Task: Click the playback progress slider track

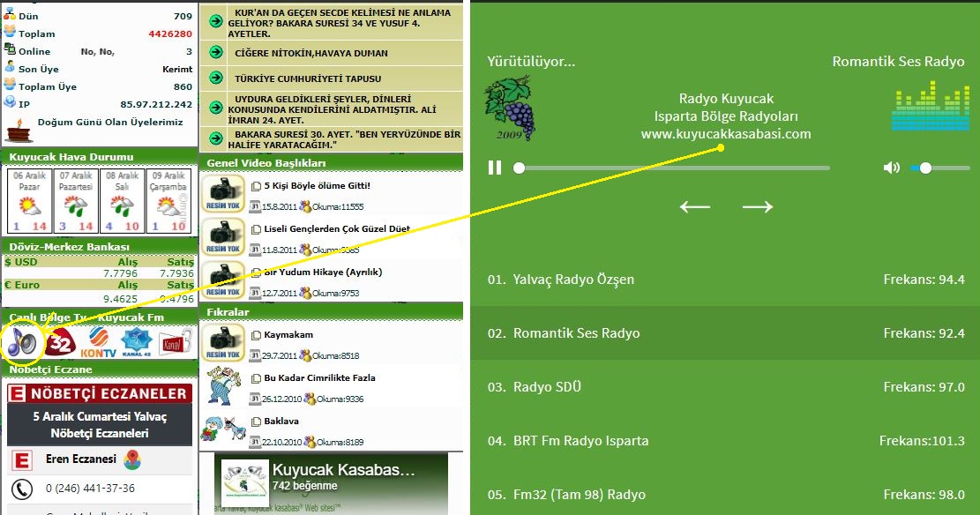Action: tap(672, 168)
